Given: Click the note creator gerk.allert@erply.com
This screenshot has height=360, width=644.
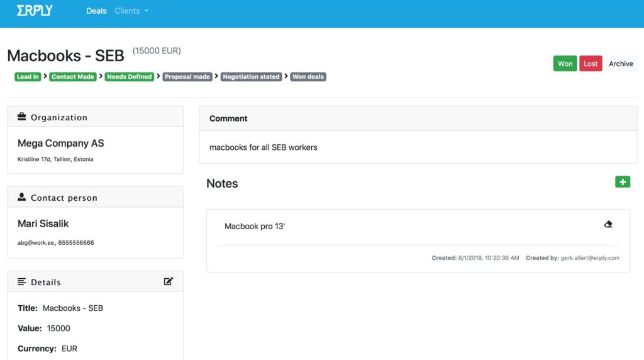Looking at the screenshot, I should (x=590, y=258).
